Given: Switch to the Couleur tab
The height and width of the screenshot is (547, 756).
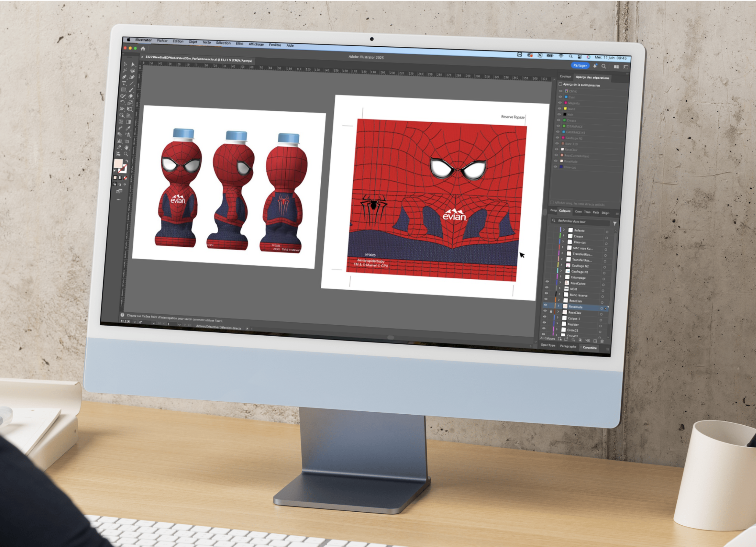Looking at the screenshot, I should [565, 76].
